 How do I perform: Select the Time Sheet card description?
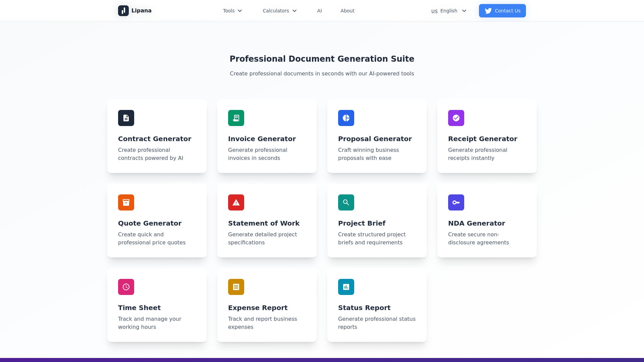(150, 323)
